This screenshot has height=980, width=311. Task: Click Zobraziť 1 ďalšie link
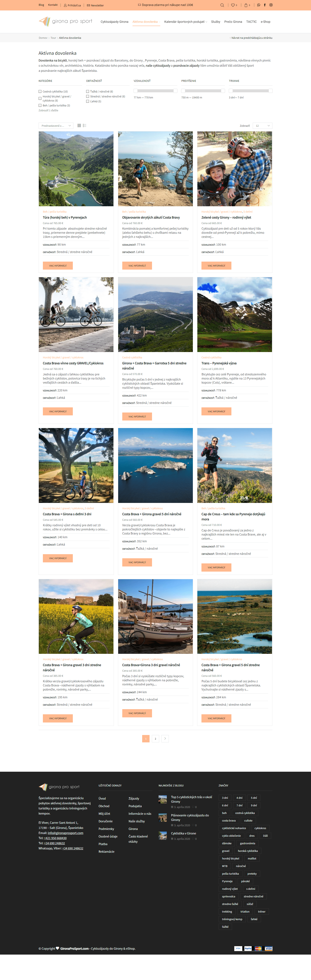click(48, 111)
